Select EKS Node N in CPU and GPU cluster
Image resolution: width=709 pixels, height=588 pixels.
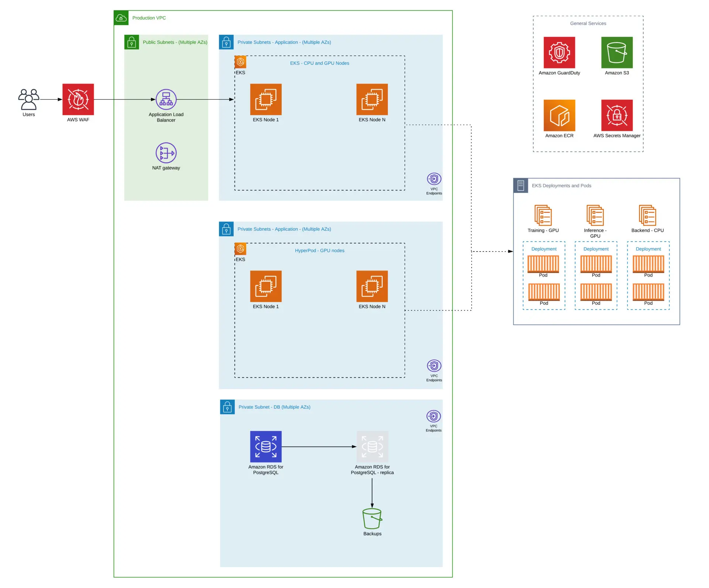pyautogui.click(x=372, y=99)
